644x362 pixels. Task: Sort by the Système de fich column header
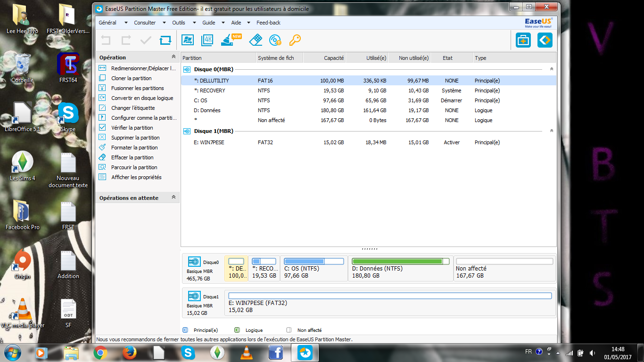point(280,58)
